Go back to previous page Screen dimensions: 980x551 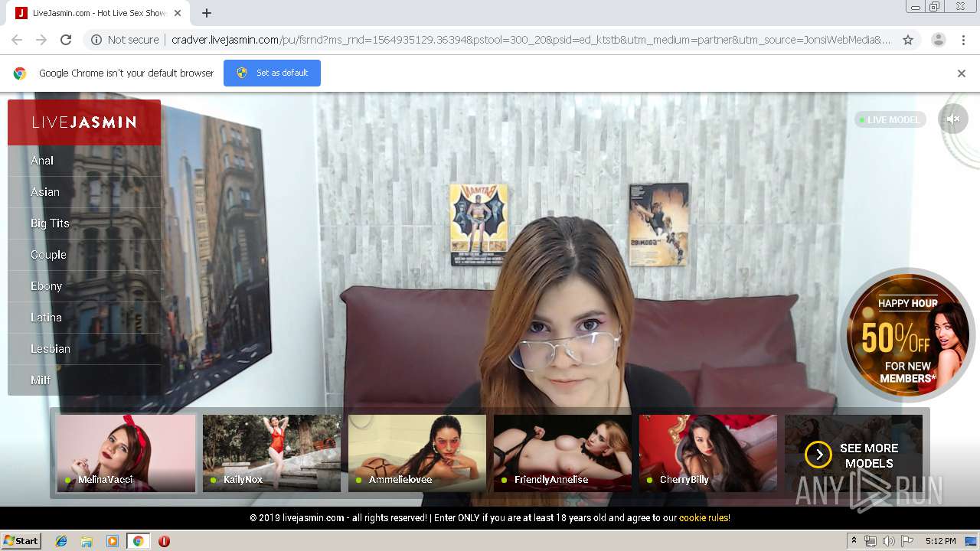pos(17,40)
